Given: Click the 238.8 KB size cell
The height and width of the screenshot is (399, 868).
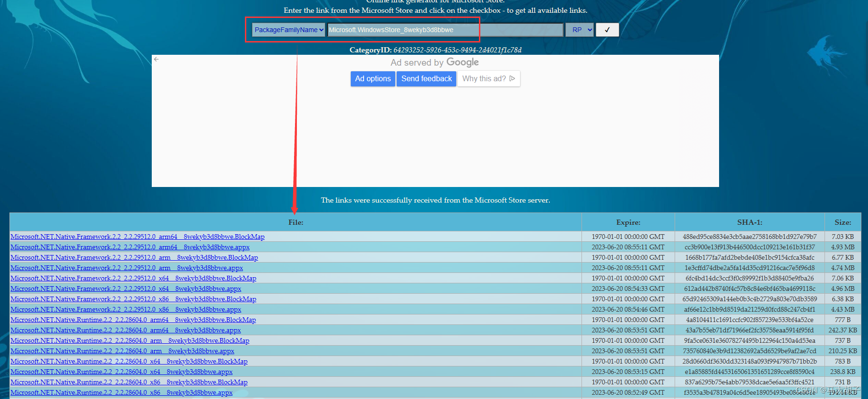Looking at the screenshot, I should click(843, 372).
